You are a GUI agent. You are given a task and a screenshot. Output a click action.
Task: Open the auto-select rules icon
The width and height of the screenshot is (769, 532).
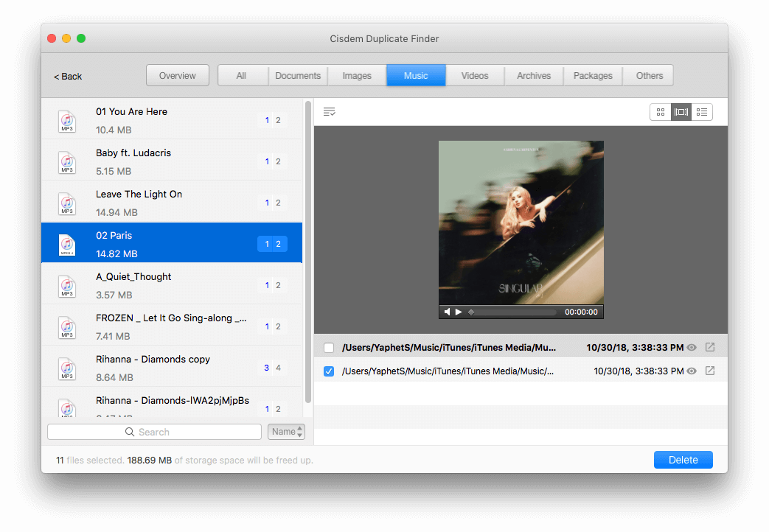click(x=329, y=112)
